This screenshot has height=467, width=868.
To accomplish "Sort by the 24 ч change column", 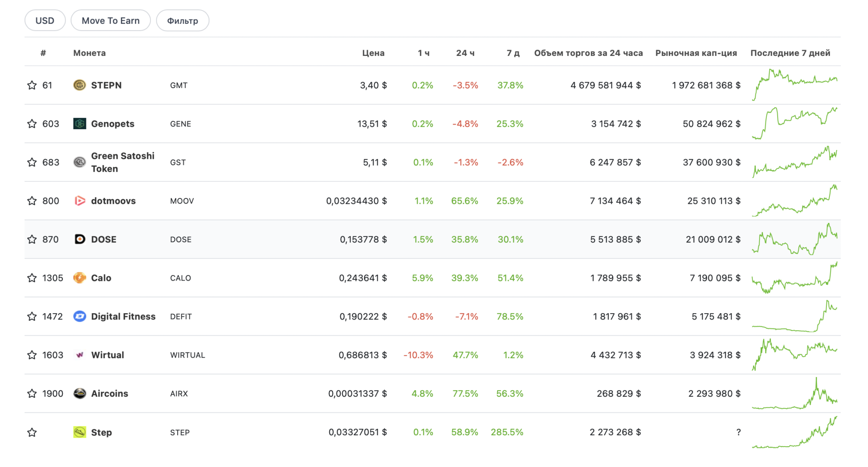I will (x=465, y=53).
